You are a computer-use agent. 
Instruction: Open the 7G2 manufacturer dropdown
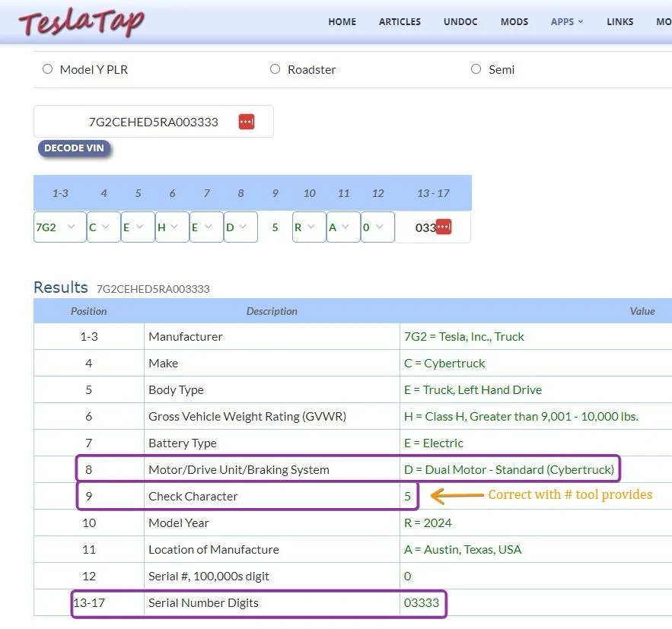59,227
